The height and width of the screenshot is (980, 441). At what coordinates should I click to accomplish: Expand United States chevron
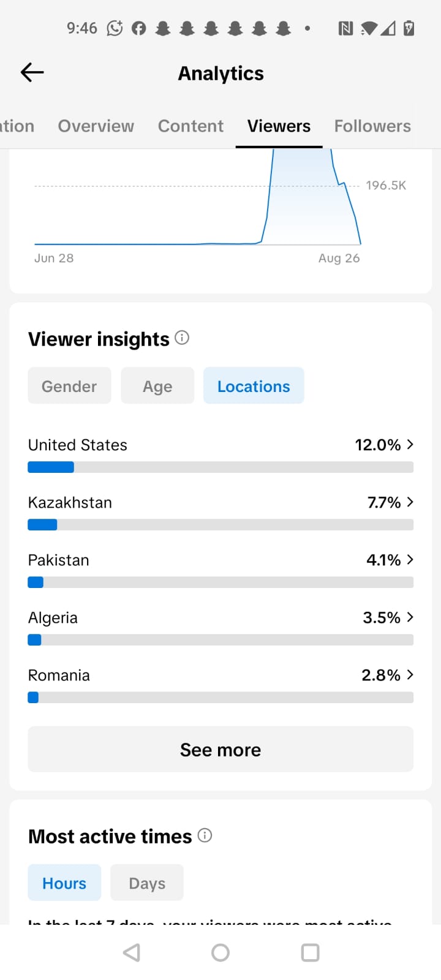tap(410, 444)
